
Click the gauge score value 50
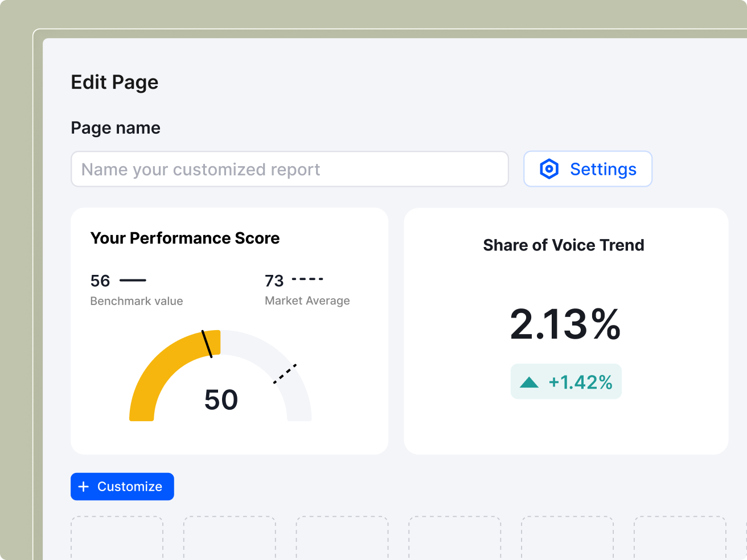(x=221, y=400)
